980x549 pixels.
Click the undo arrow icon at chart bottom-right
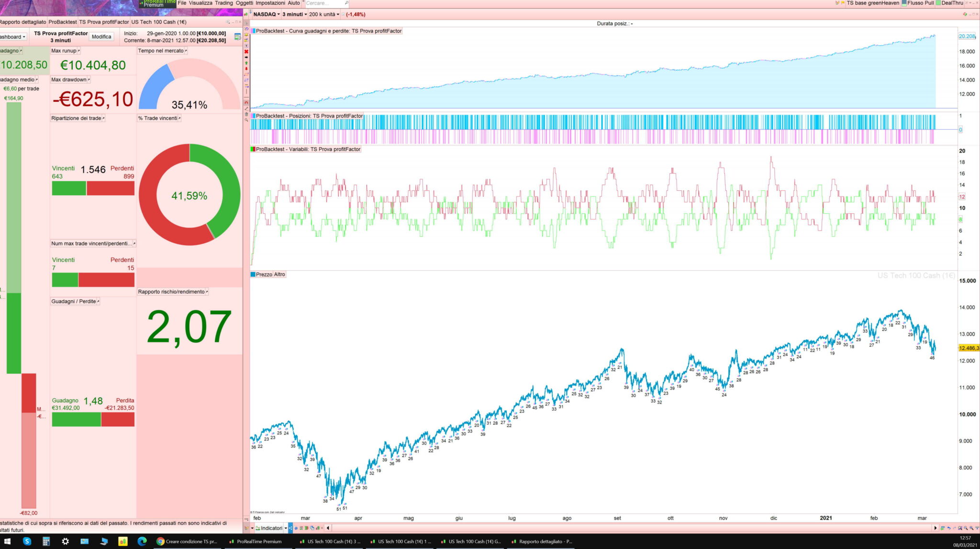point(949,528)
